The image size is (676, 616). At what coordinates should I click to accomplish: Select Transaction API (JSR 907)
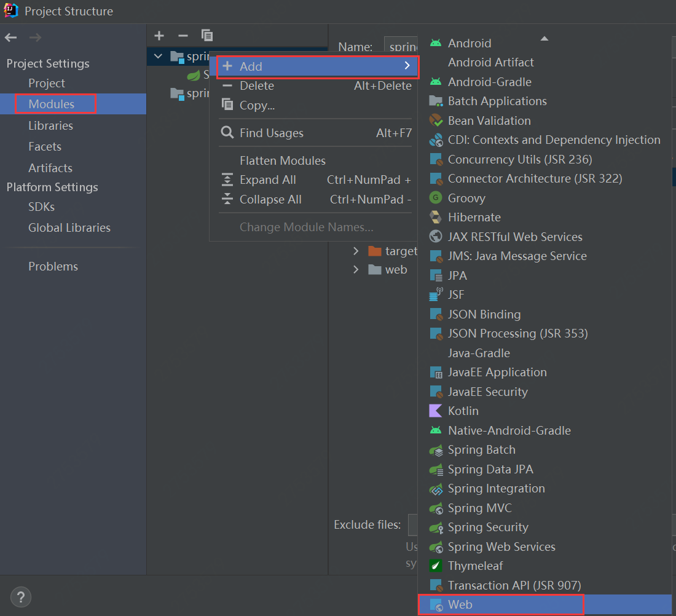coord(514,585)
